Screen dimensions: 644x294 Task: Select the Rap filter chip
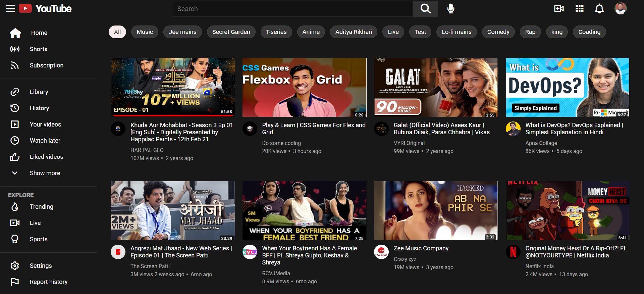[530, 32]
